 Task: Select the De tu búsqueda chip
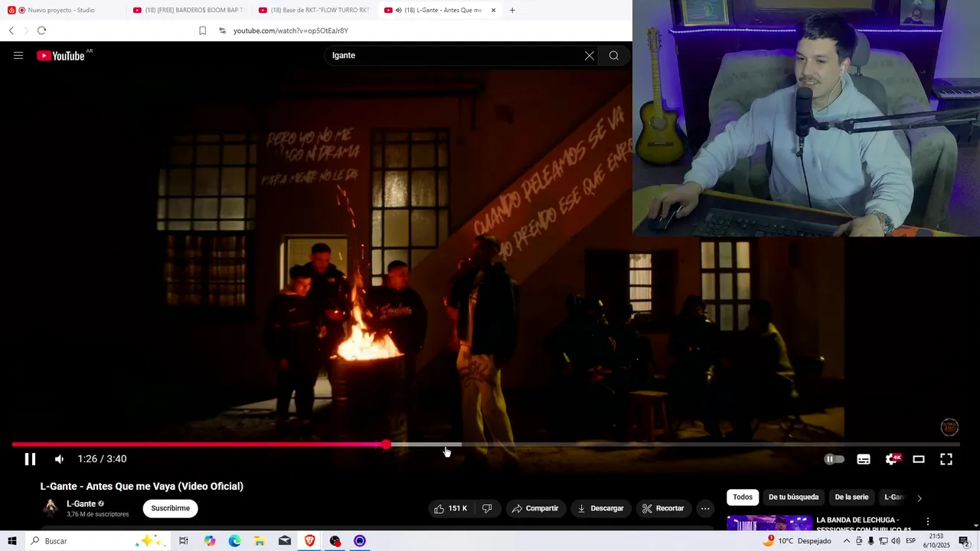point(793,497)
